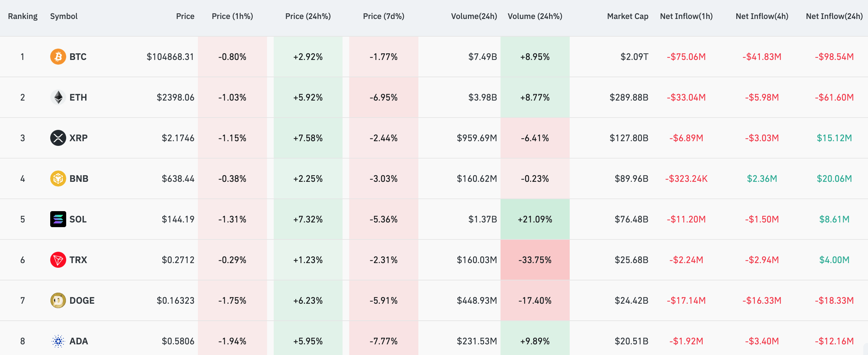This screenshot has width=868, height=355.
Task: Click ETH 7d change -6.95%
Action: pyautogui.click(x=383, y=97)
